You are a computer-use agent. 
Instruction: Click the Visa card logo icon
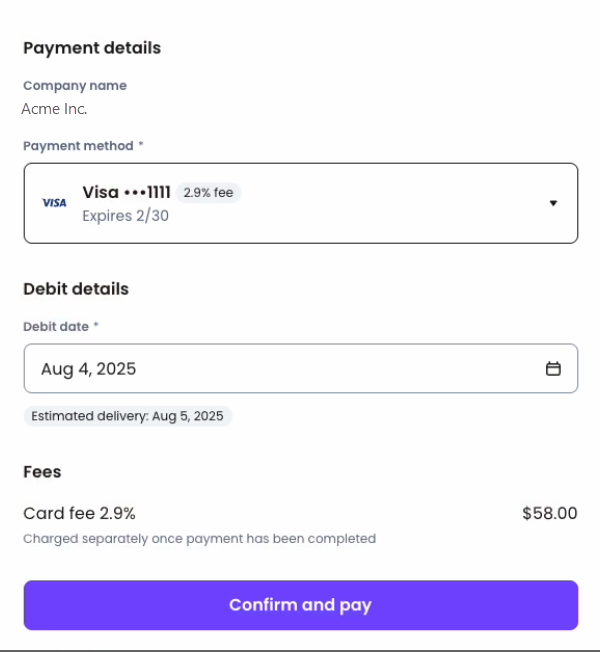54,203
